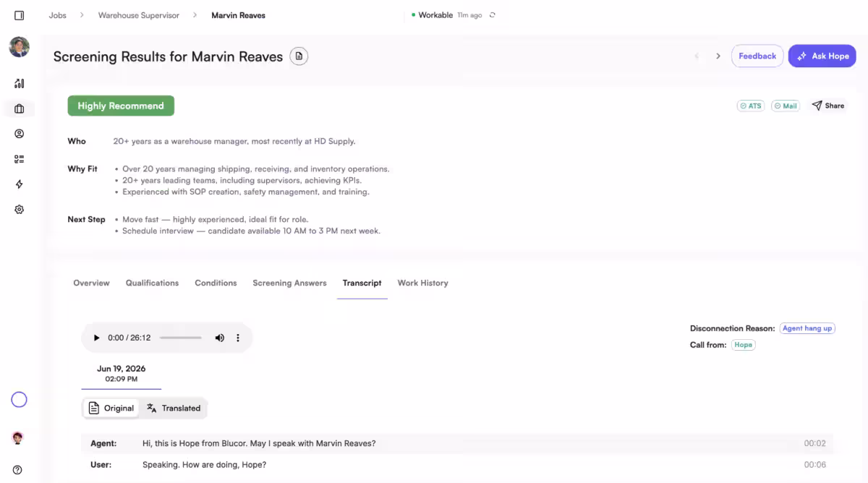Image resolution: width=868 pixels, height=483 pixels.
Task: Switch transcript to Original view
Action: coord(111,408)
